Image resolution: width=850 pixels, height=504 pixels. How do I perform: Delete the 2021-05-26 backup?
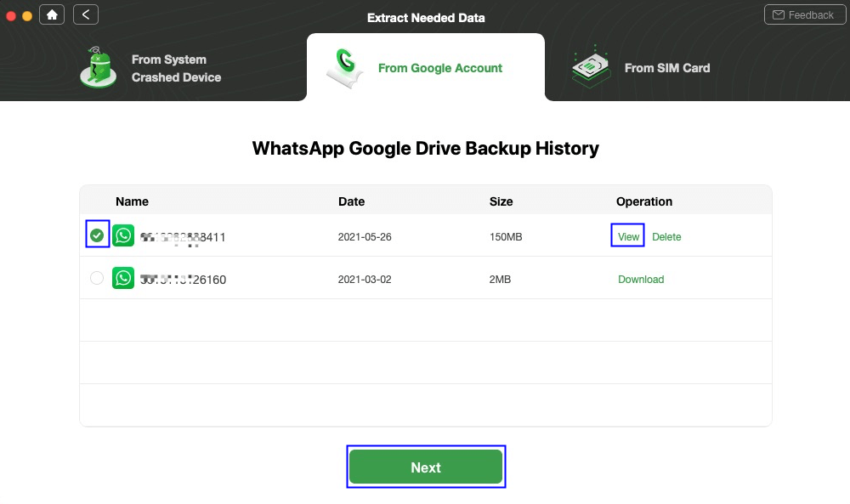tap(666, 236)
